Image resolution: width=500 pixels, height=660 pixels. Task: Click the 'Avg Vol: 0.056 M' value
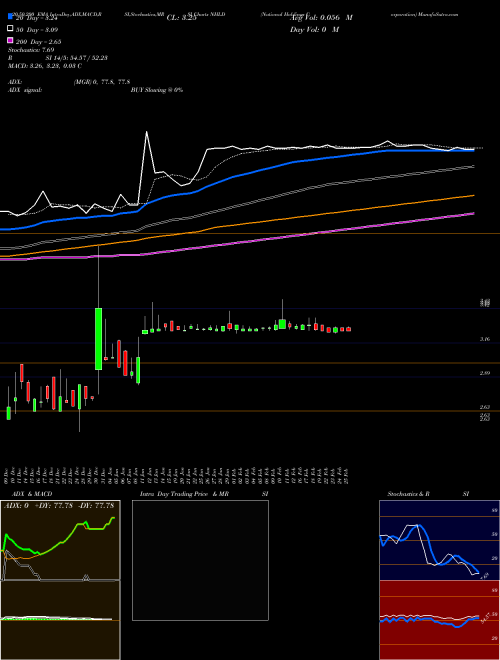(x=321, y=18)
